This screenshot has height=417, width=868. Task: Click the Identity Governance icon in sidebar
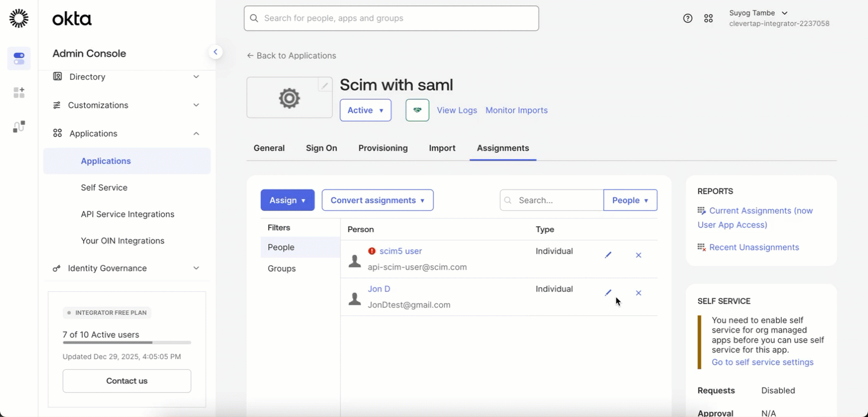coord(57,268)
